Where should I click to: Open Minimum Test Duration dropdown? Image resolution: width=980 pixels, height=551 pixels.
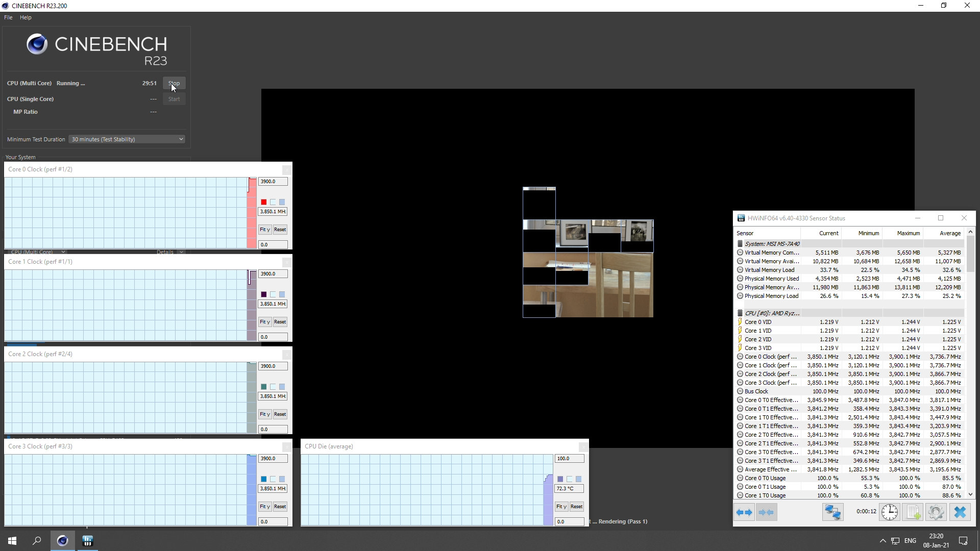tap(127, 139)
